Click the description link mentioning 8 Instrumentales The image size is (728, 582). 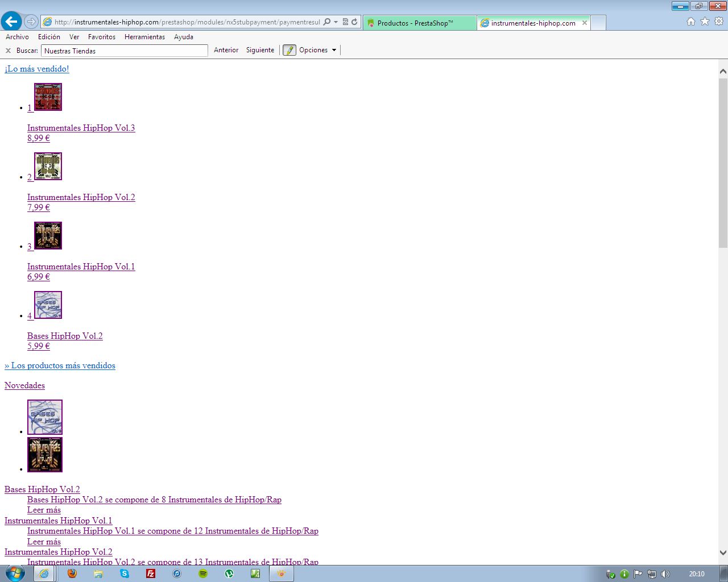[154, 500]
